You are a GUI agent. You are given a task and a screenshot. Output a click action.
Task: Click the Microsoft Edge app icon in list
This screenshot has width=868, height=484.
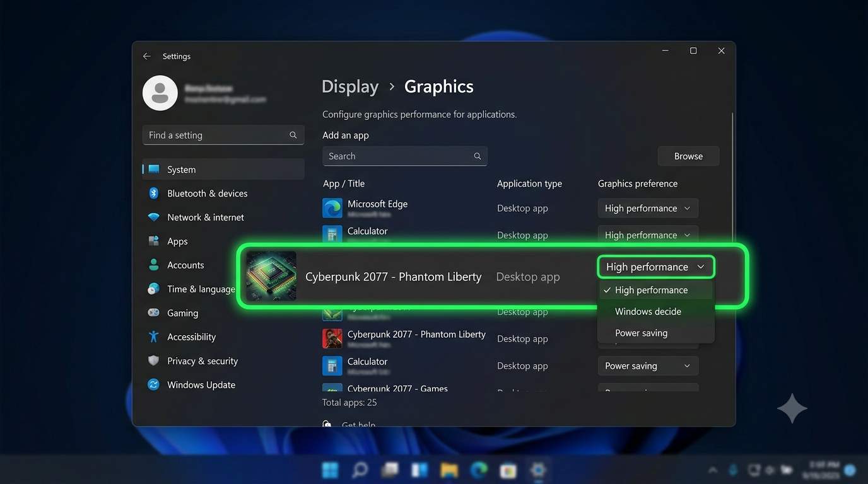pyautogui.click(x=332, y=208)
